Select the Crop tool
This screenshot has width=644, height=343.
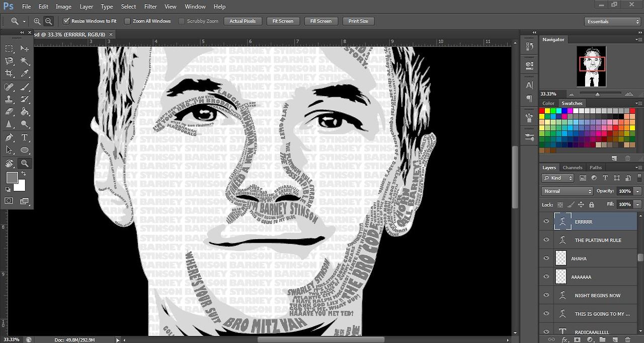pyautogui.click(x=10, y=74)
